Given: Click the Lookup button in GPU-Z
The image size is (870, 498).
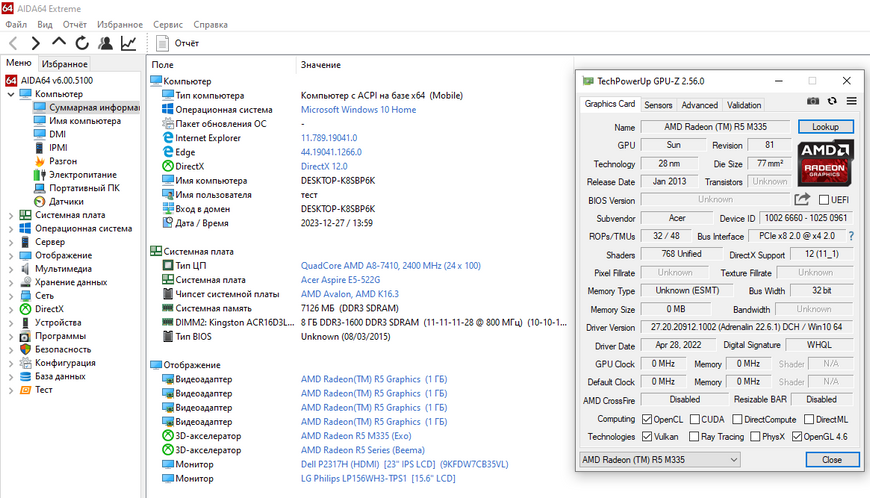Looking at the screenshot, I should click(x=826, y=126).
